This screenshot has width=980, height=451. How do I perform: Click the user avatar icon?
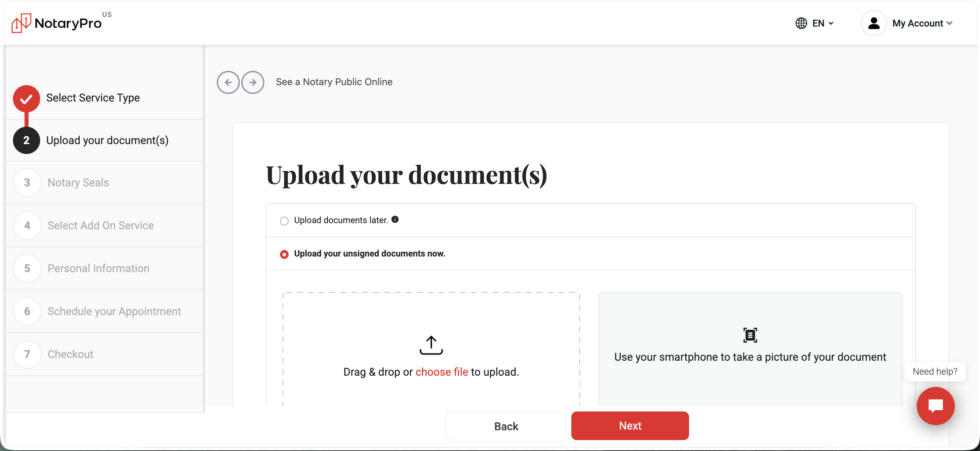873,23
